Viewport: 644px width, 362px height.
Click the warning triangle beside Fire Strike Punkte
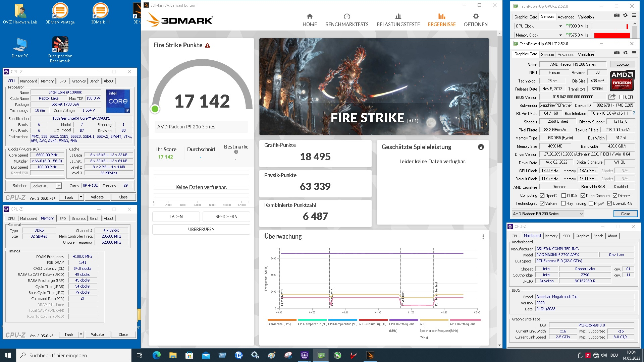[x=207, y=45]
